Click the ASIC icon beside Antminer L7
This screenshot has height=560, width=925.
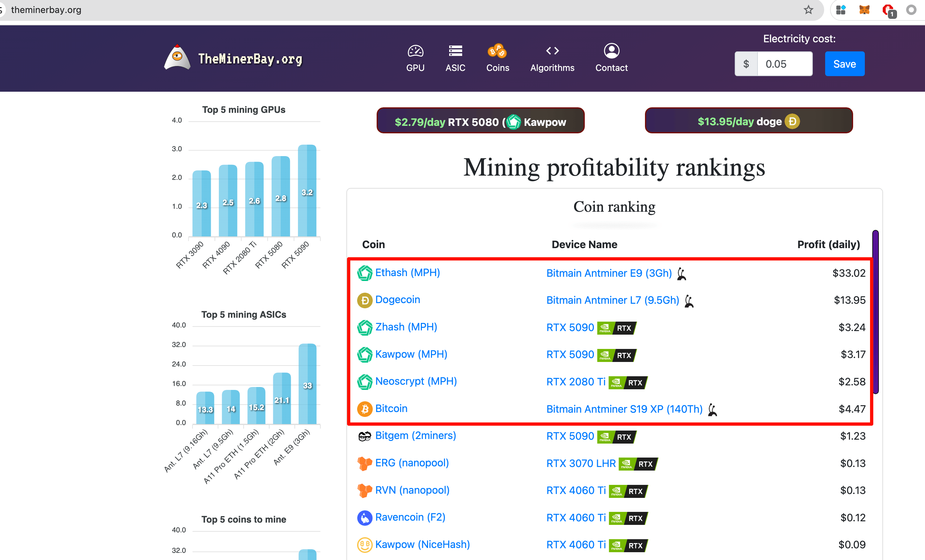689,300
